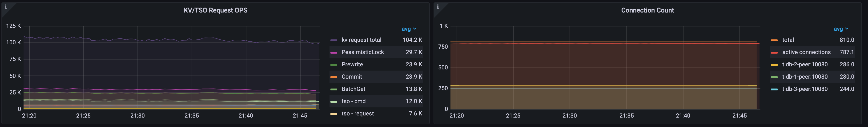Click the Commit legend label

(x=351, y=77)
